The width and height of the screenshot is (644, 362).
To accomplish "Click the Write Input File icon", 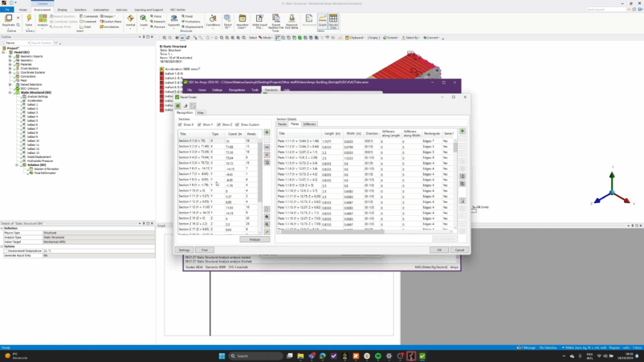I will pyautogui.click(x=258, y=19).
